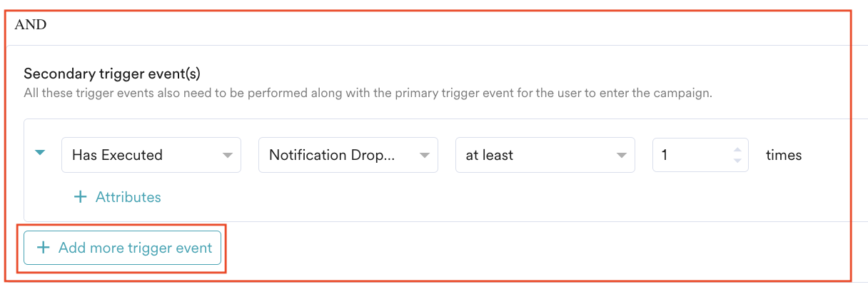The width and height of the screenshot is (868, 287).
Task: Click the description text under the heading
Action: tap(368, 93)
